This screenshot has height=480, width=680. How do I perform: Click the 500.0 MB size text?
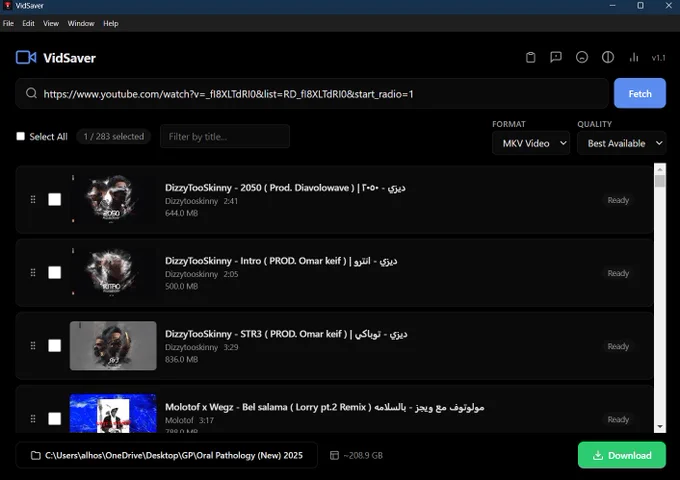tap(181, 286)
